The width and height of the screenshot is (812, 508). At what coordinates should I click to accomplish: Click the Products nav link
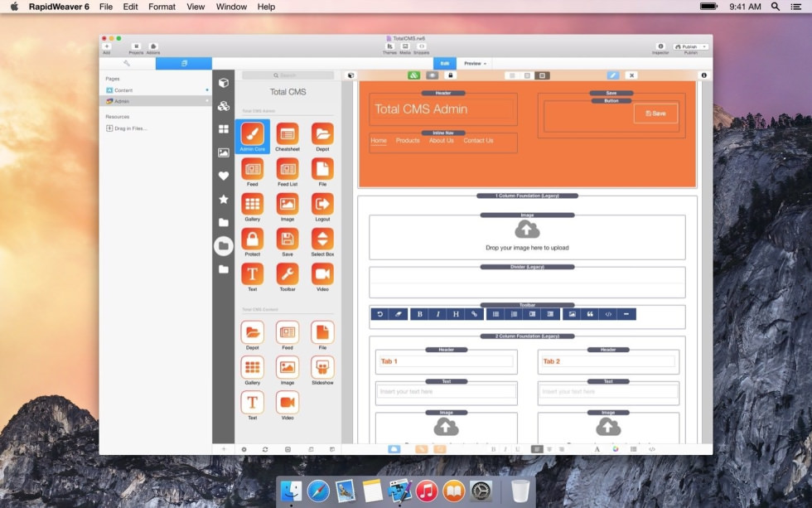click(408, 140)
